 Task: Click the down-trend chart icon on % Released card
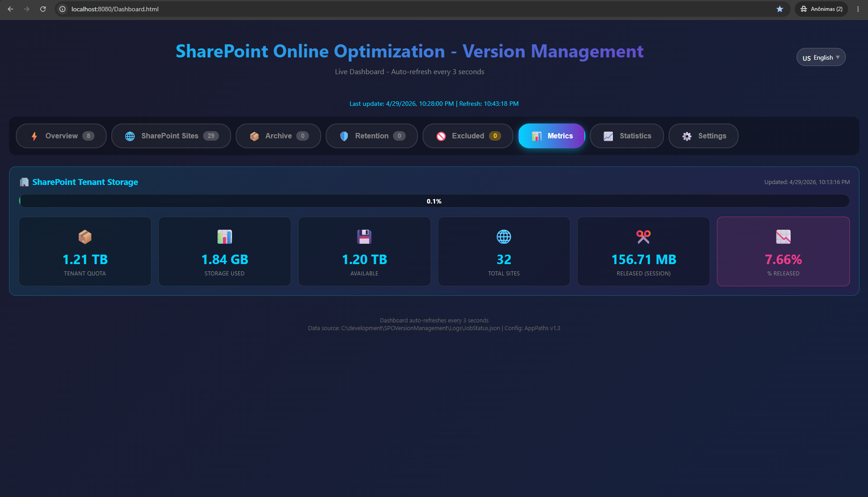pyautogui.click(x=783, y=237)
